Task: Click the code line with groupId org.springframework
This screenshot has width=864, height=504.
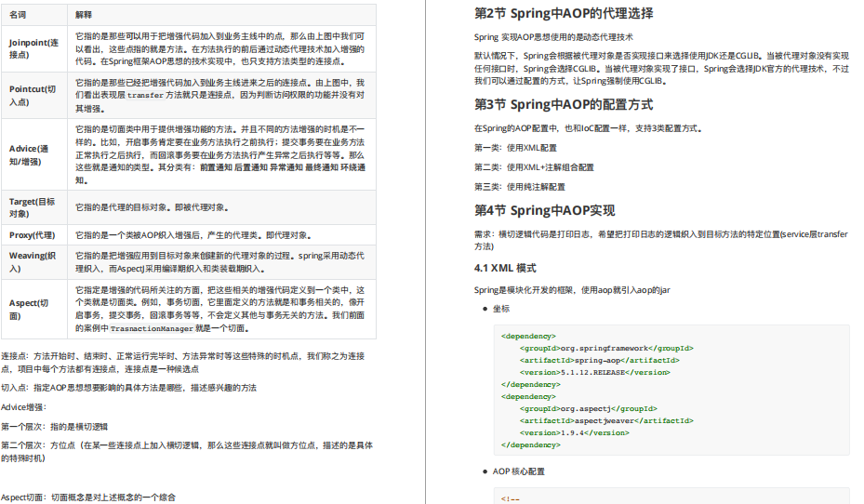Action: coord(606,348)
